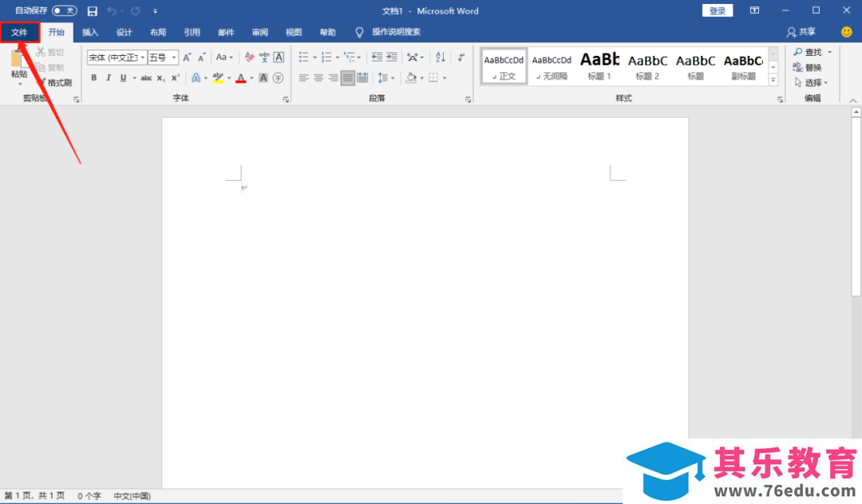
Task: Click the Undo arrow icon
Action: click(112, 11)
